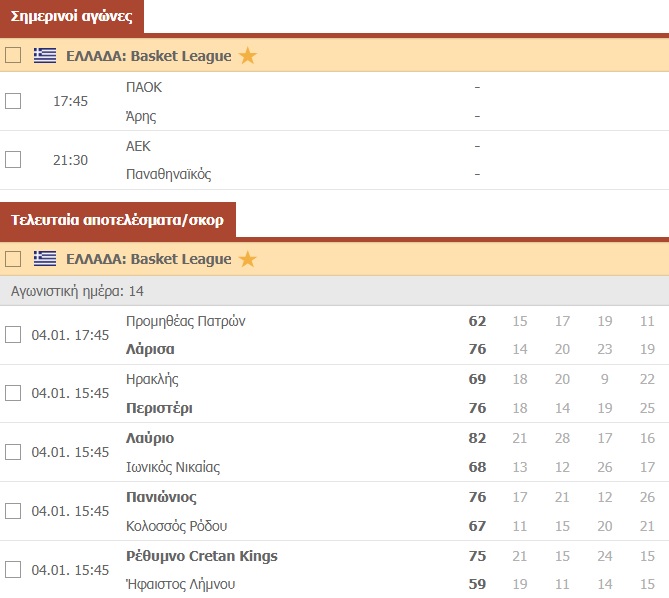This screenshot has height=598, width=669.
Task: Click final score 67 of Κολοσσός Ρόδου
Action: point(477,526)
